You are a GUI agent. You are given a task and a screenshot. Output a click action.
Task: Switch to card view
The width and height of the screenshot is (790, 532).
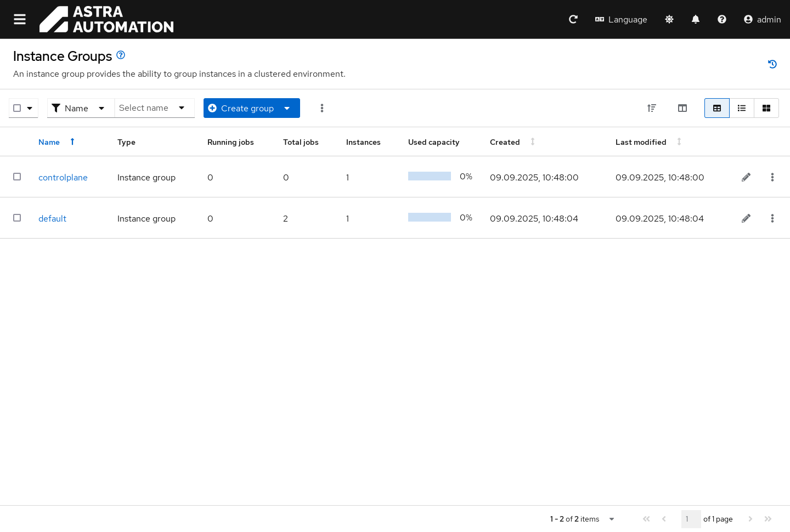[766, 108]
